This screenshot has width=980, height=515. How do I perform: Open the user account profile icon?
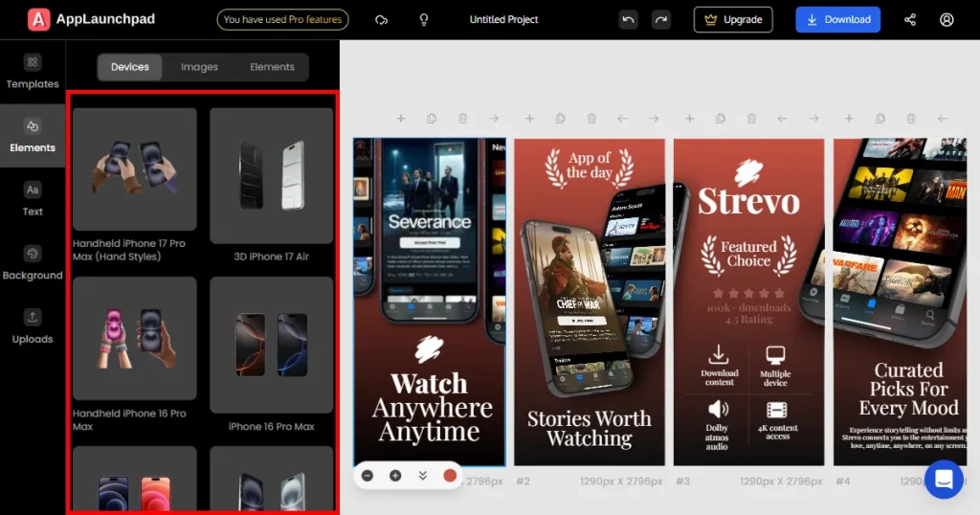click(947, 19)
